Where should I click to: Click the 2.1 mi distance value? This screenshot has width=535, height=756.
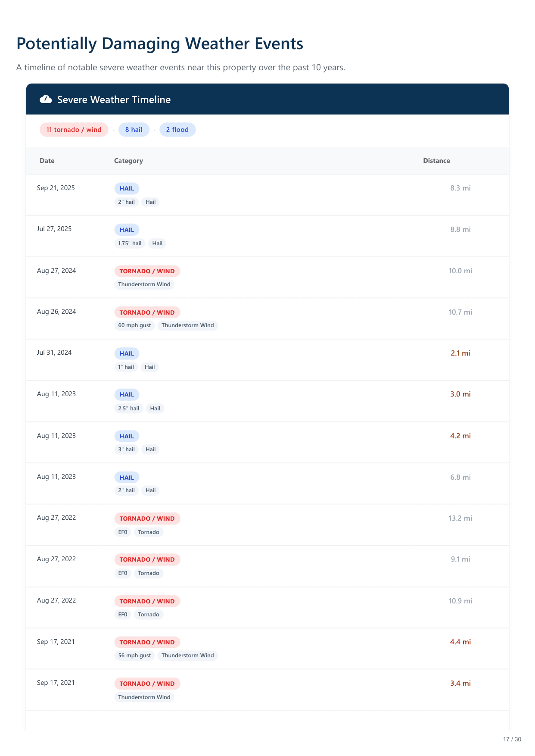(x=460, y=353)
